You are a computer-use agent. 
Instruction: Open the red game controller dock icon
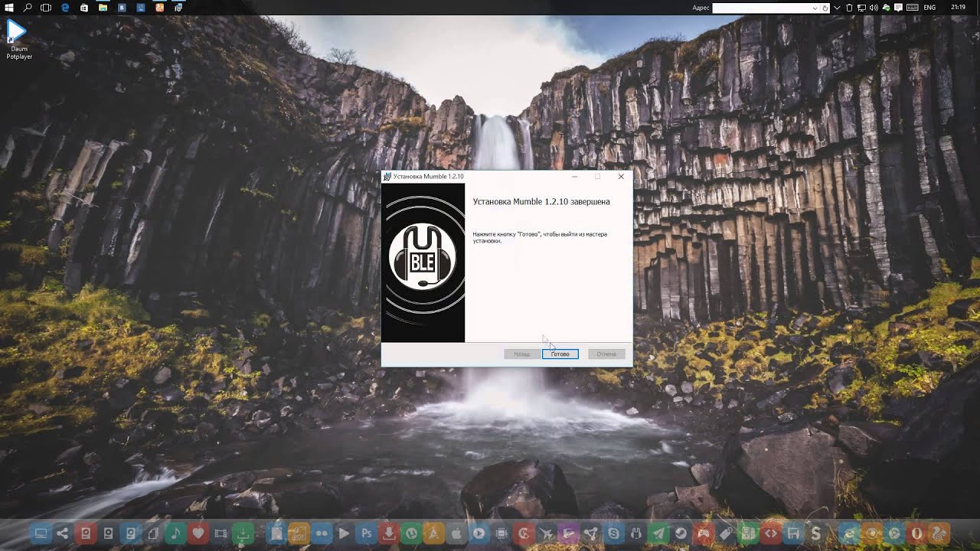tap(703, 533)
